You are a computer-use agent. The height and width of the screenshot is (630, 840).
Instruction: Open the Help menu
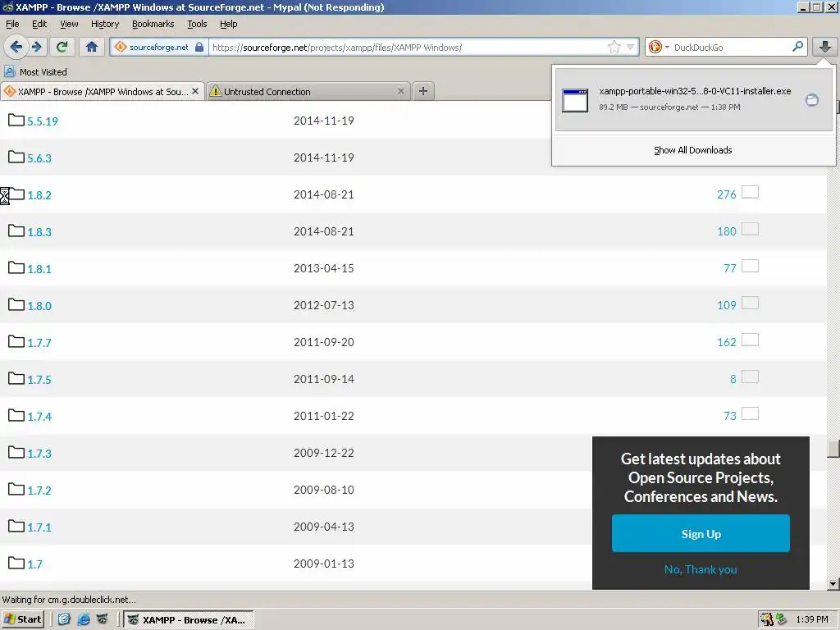click(x=228, y=24)
